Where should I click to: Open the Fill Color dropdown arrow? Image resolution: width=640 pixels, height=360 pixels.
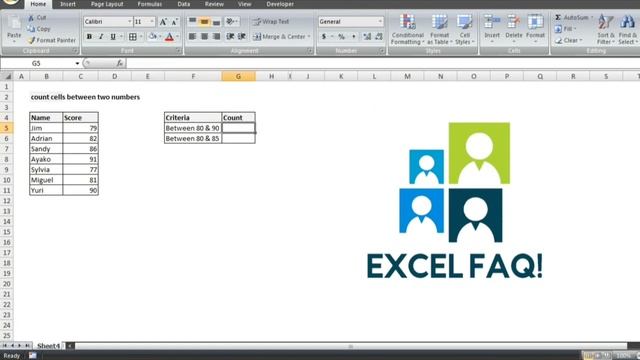tap(160, 37)
